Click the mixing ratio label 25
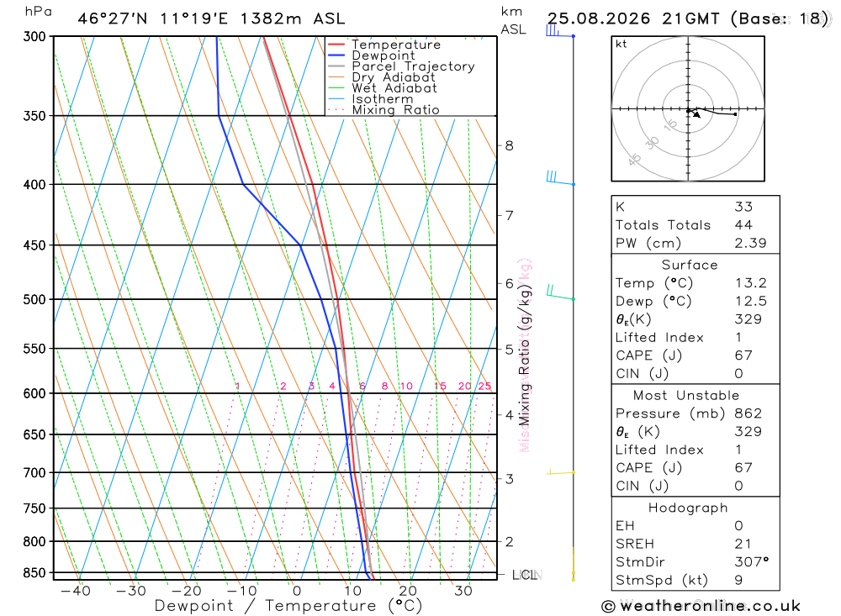This screenshot has height=616, width=841. point(485,386)
